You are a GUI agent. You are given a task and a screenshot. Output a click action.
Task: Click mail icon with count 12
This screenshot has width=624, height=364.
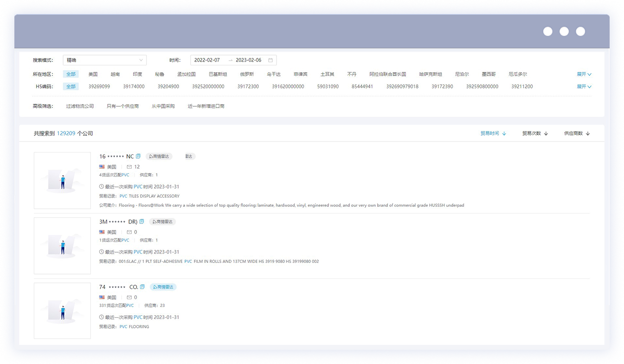129,166
